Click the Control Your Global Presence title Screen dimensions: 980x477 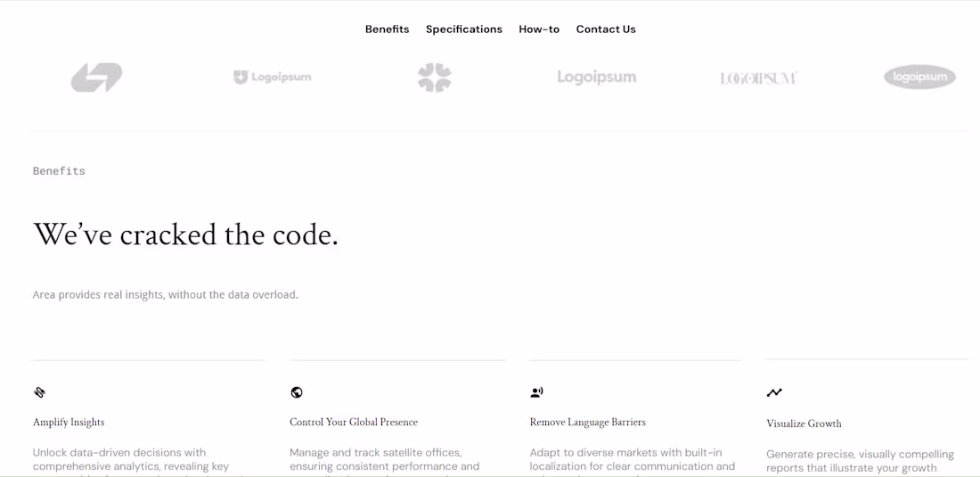coord(353,423)
